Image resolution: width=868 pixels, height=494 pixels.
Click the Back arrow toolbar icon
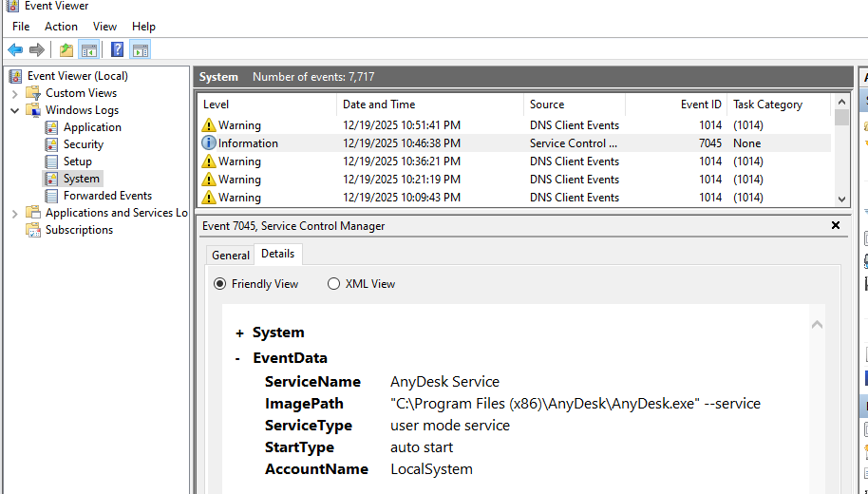15,49
